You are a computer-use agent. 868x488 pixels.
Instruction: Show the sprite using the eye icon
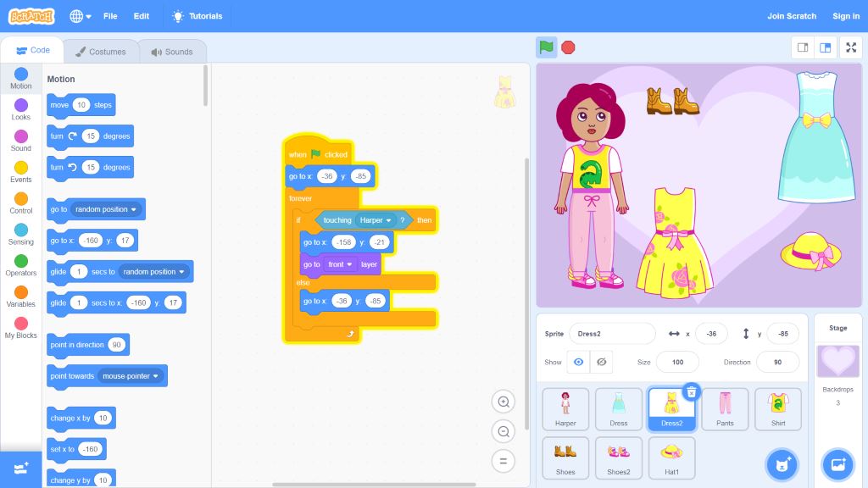pyautogui.click(x=579, y=362)
